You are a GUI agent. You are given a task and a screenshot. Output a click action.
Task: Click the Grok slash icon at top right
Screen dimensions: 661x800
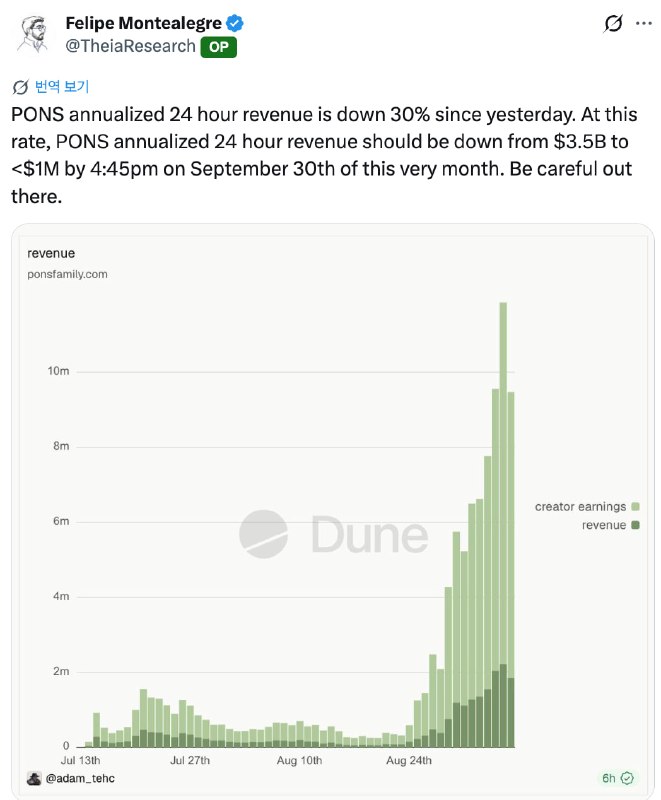(613, 23)
